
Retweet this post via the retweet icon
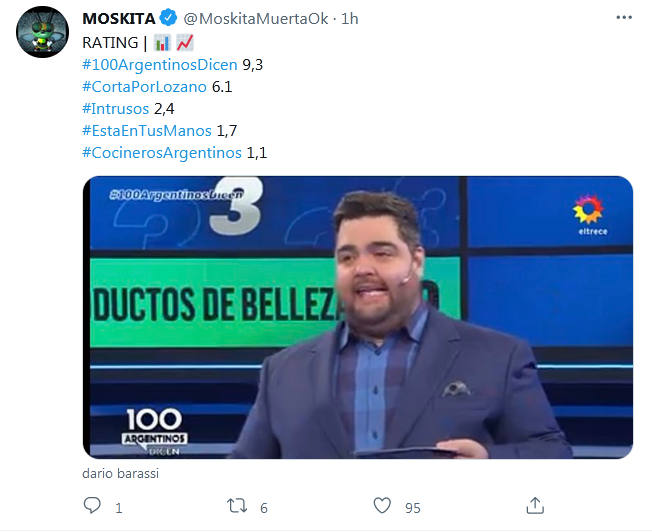237,506
